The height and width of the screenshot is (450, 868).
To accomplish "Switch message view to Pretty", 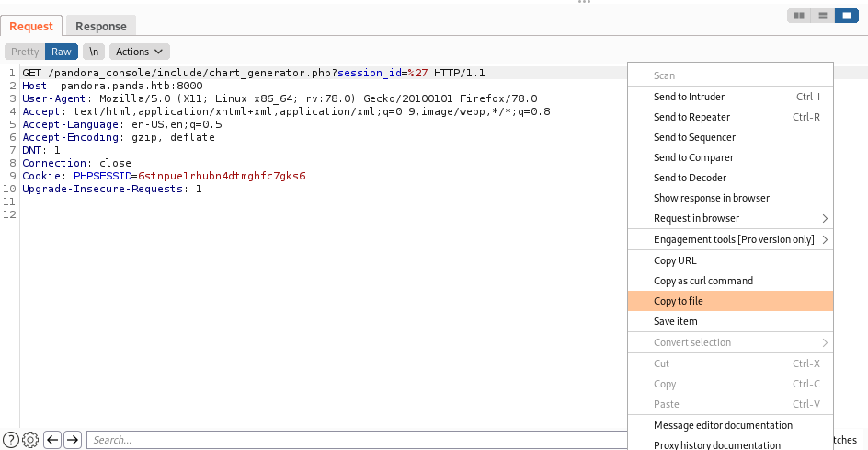I will tap(25, 52).
